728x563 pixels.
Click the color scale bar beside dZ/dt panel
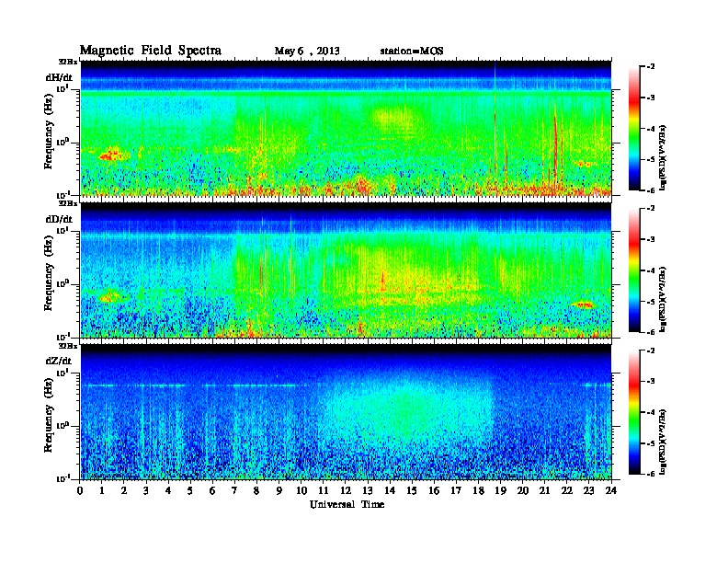tap(634, 411)
